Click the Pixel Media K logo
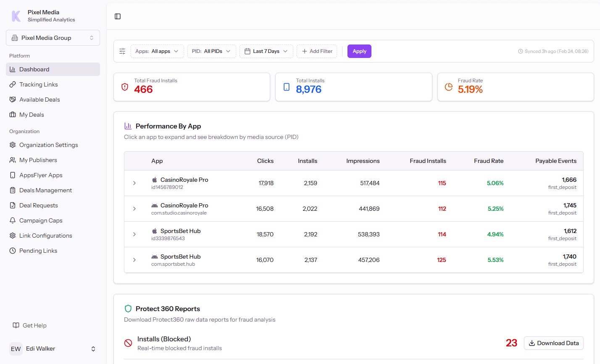The height and width of the screenshot is (364, 600). (16, 16)
